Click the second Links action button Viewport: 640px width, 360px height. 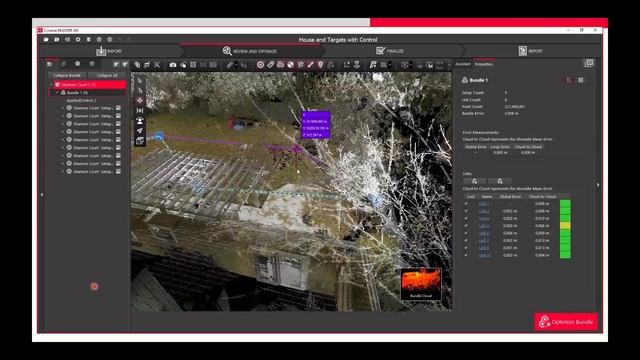coord(500,181)
